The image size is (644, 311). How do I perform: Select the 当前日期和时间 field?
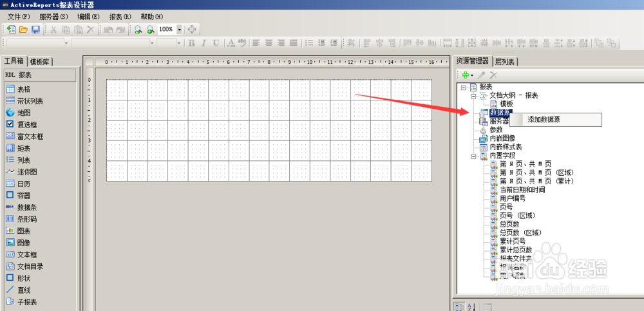click(522, 190)
